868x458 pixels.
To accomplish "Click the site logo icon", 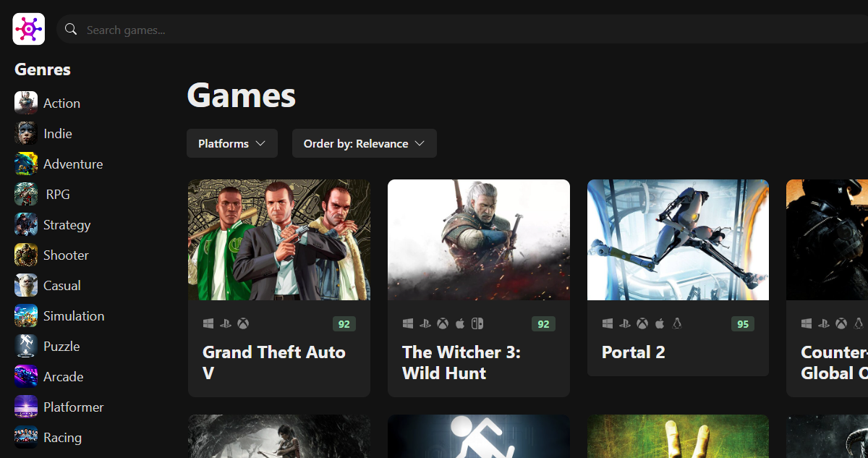I will click(x=28, y=28).
